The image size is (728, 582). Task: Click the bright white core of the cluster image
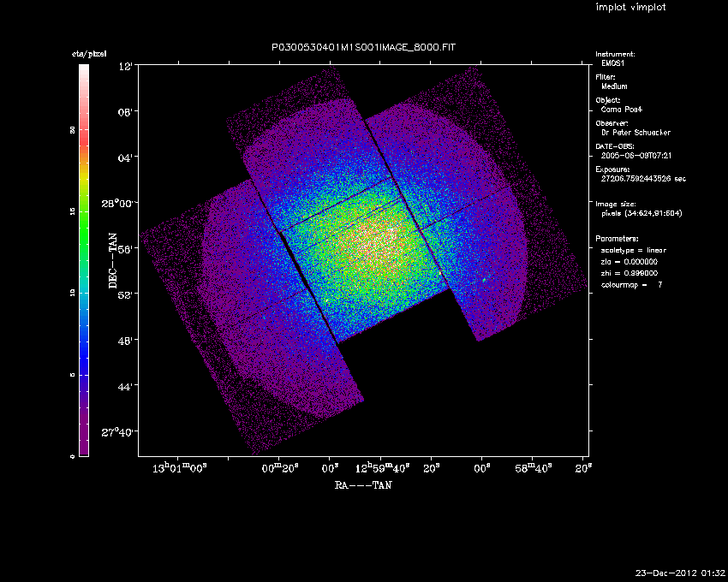[x=379, y=246]
